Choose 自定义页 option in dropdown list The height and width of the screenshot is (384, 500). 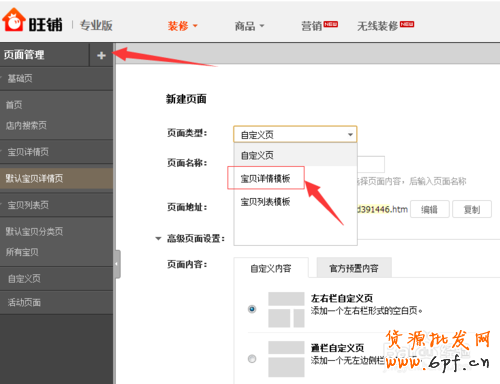point(295,155)
